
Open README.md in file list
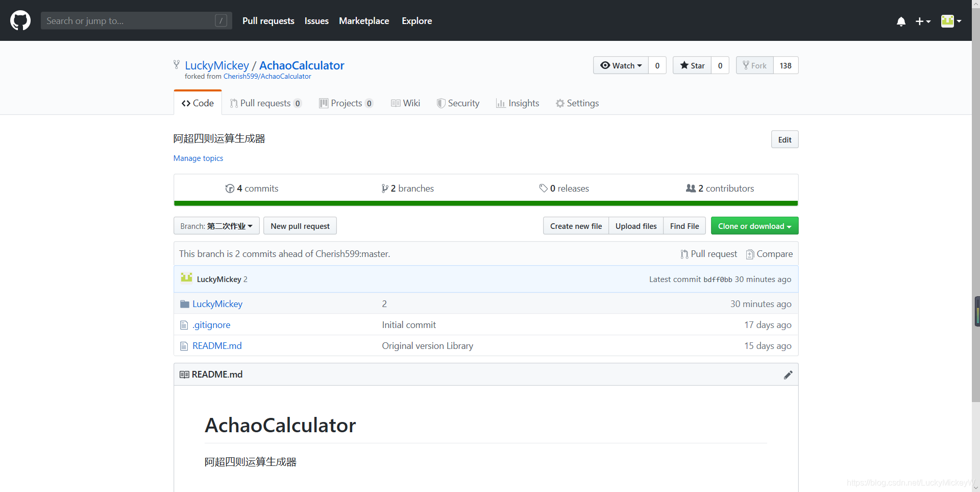point(217,346)
